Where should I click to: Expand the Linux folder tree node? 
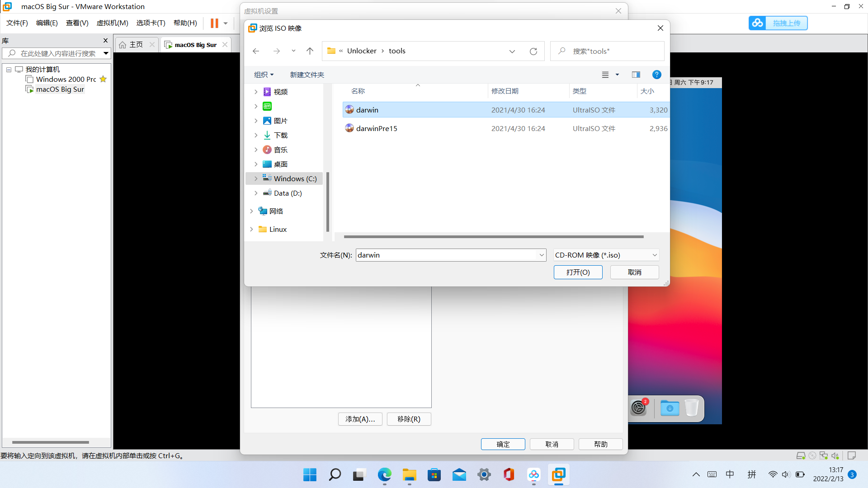coord(251,229)
